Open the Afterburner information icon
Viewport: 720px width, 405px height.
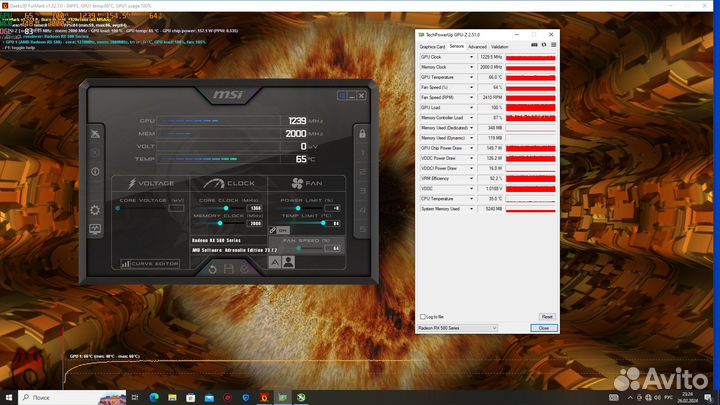[95, 171]
